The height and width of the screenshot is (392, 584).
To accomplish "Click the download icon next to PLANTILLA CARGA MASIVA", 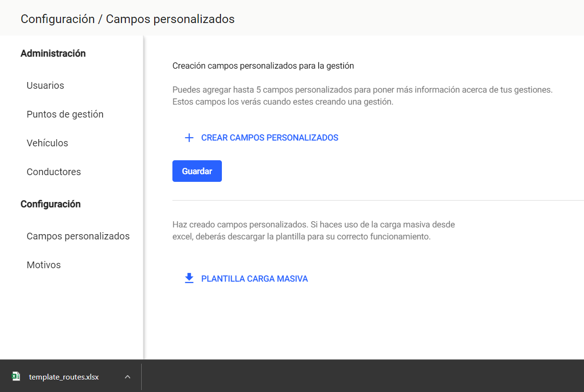I will click(189, 278).
